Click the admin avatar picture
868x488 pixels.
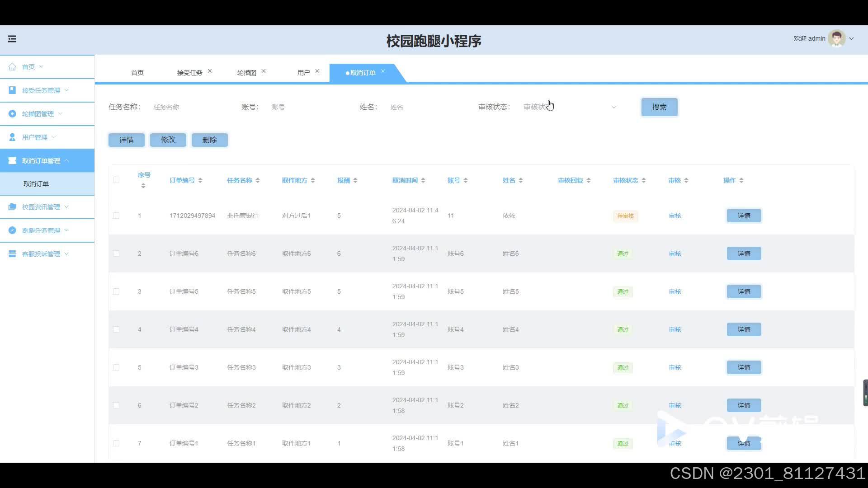[836, 39]
